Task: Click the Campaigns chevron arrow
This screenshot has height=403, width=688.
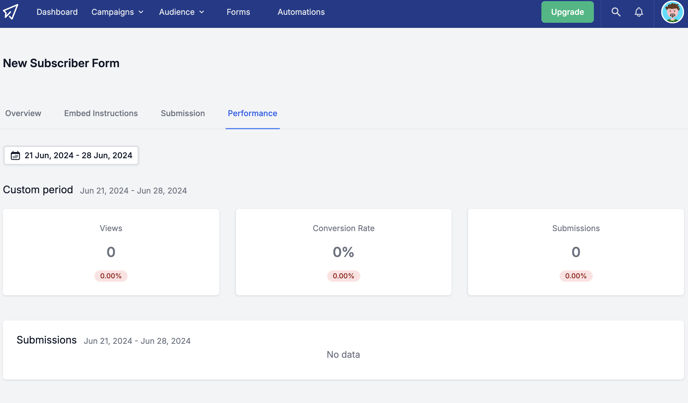Action: (x=141, y=12)
